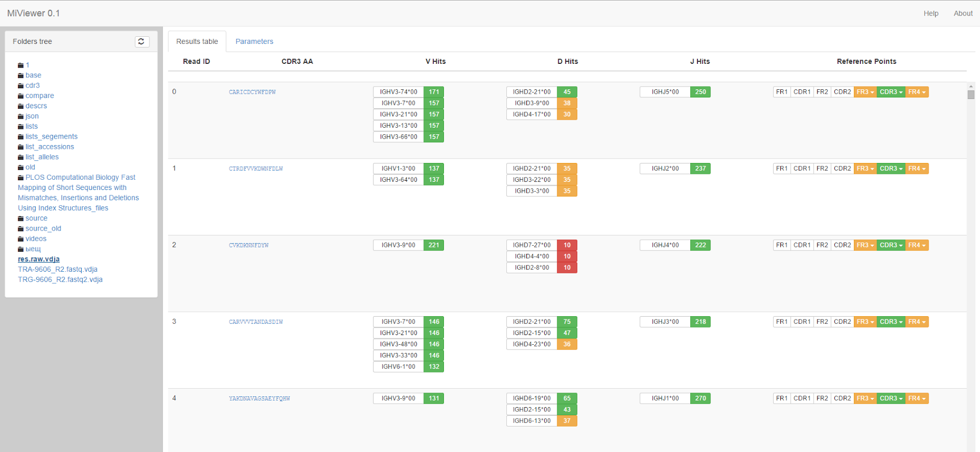
Task: Open the CDR3 dropdown for read 4
Action: point(891,398)
